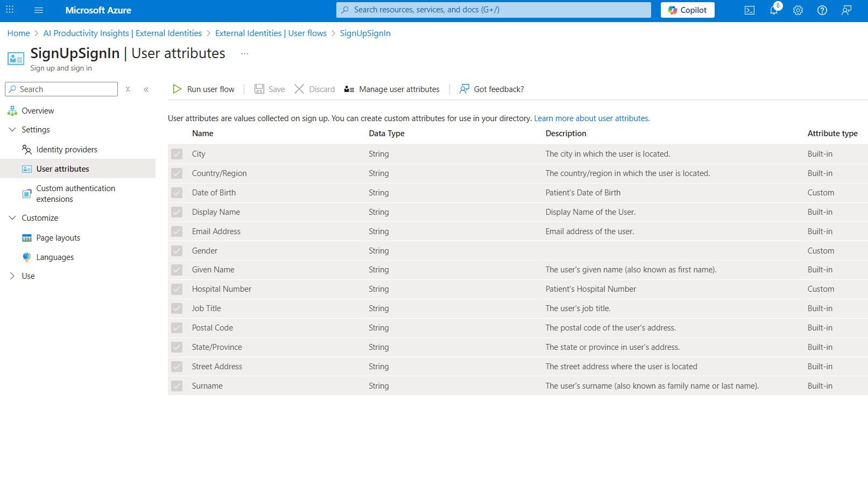This screenshot has width=868, height=492.
Task: Click the Identity providers icon
Action: click(27, 150)
